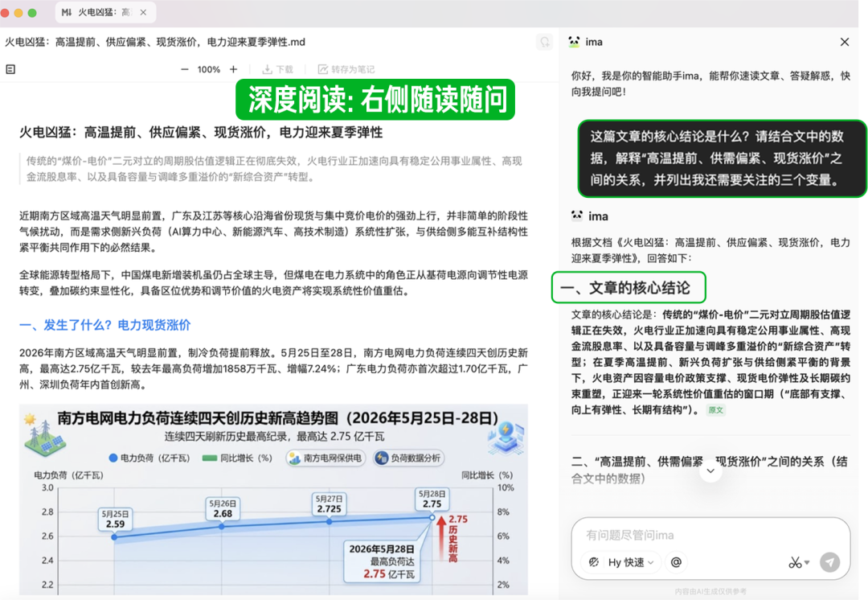Image resolution: width=868 pixels, height=600 pixels.
Task: Click the M↓ markdown icon on tab
Action: (x=67, y=12)
